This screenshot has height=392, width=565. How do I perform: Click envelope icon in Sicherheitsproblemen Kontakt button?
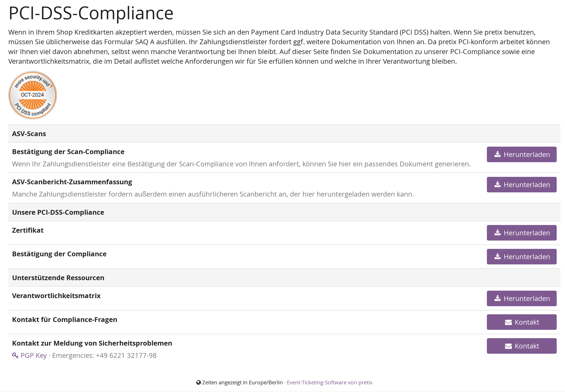pos(508,346)
